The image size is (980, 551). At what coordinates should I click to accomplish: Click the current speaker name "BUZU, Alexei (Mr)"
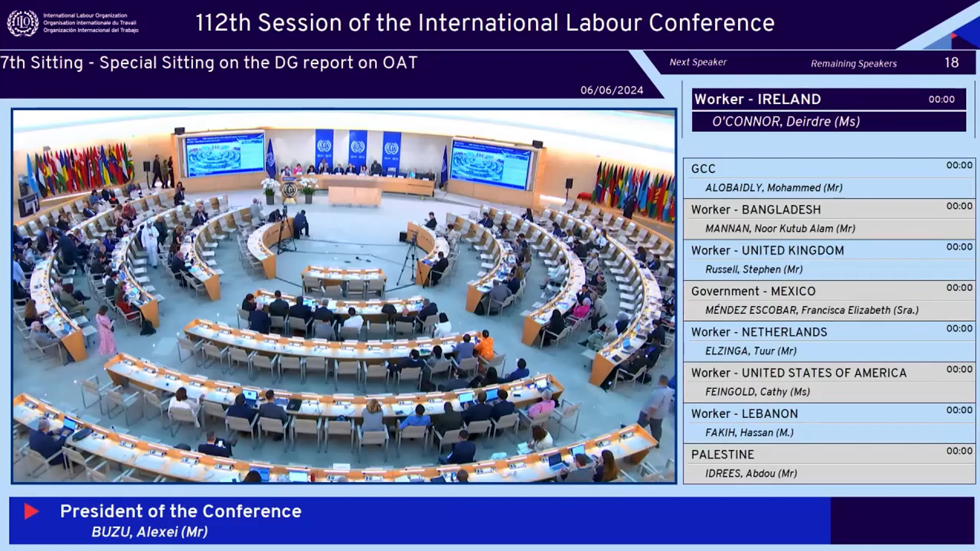click(x=149, y=532)
